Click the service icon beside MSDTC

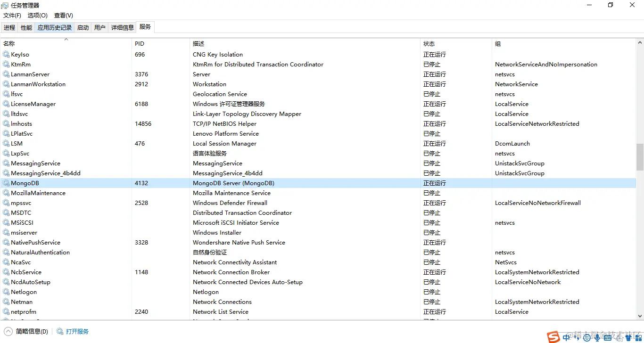point(6,213)
